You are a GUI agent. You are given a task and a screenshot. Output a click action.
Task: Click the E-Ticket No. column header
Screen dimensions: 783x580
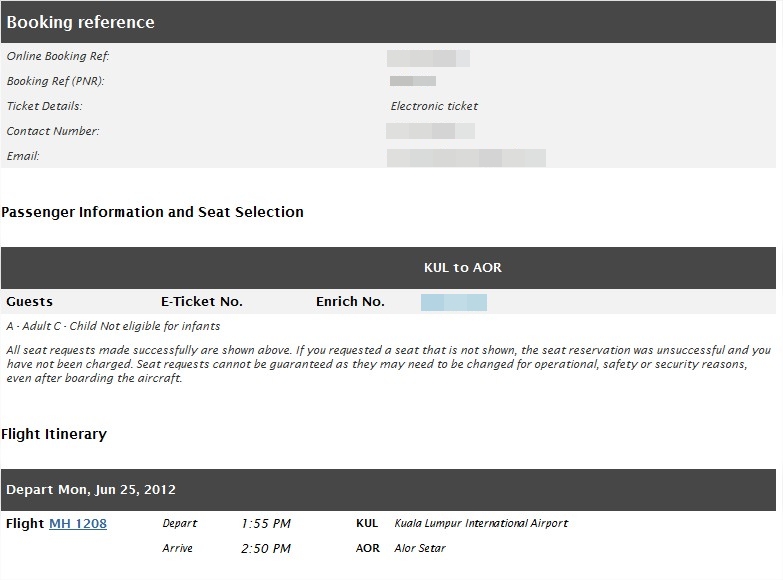pos(202,302)
